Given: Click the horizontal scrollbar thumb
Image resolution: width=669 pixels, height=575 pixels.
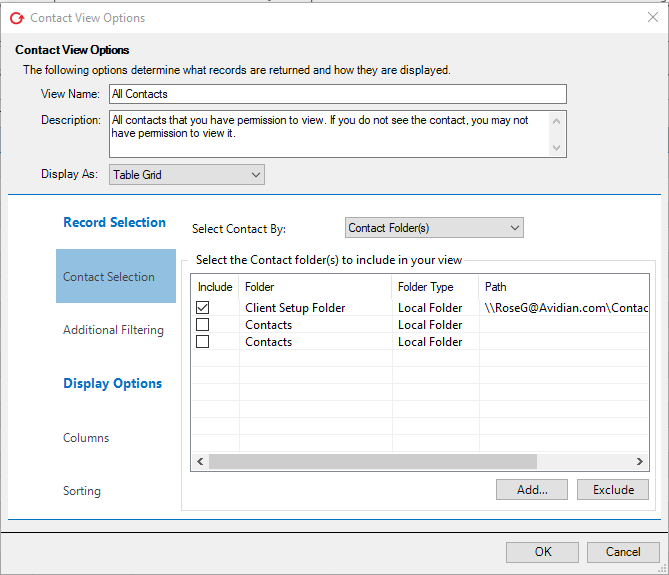Looking at the screenshot, I should [373, 461].
